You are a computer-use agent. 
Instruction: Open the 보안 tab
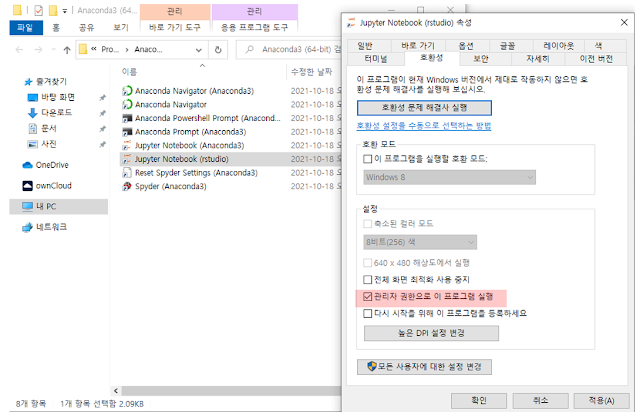[x=481, y=59]
